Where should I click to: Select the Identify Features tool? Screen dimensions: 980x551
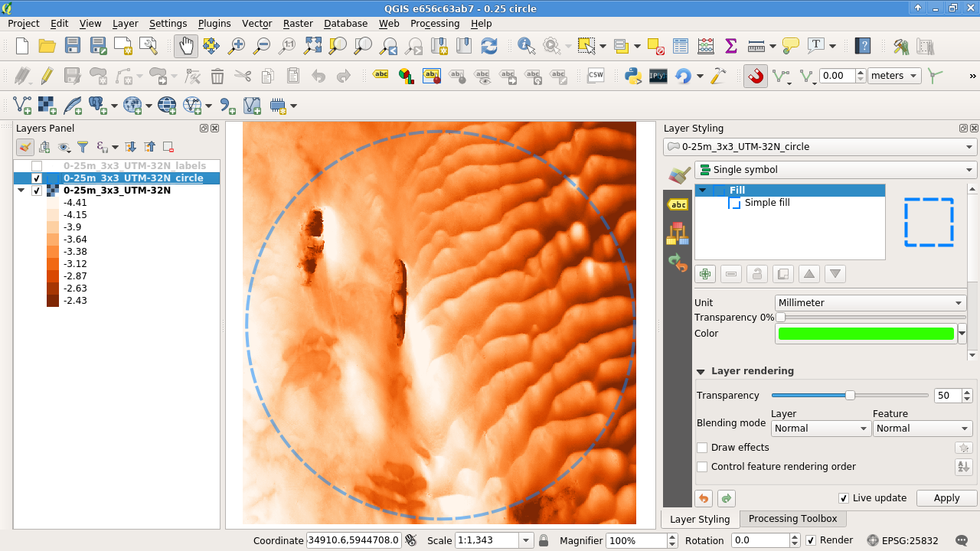(526, 46)
